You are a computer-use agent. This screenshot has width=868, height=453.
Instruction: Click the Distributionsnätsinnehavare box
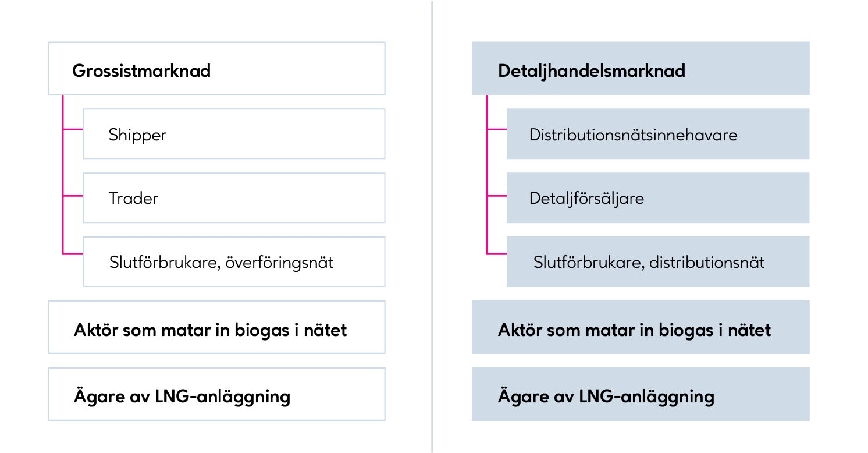tap(658, 134)
